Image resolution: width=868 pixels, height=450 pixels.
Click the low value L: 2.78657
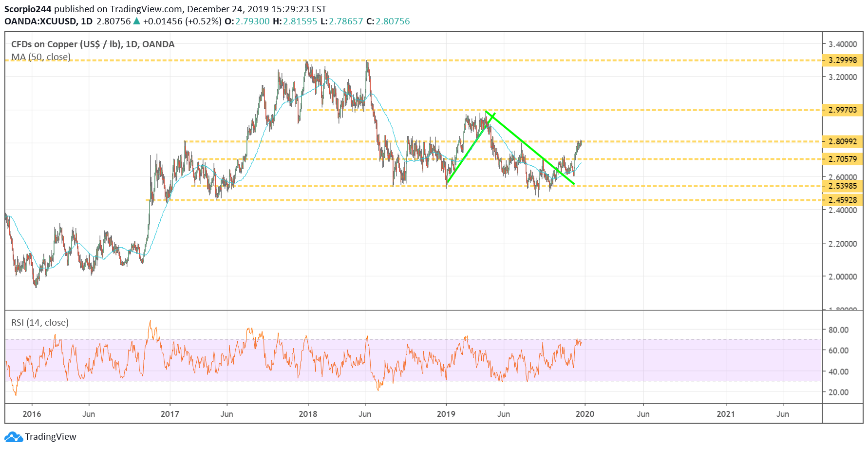(x=346, y=21)
